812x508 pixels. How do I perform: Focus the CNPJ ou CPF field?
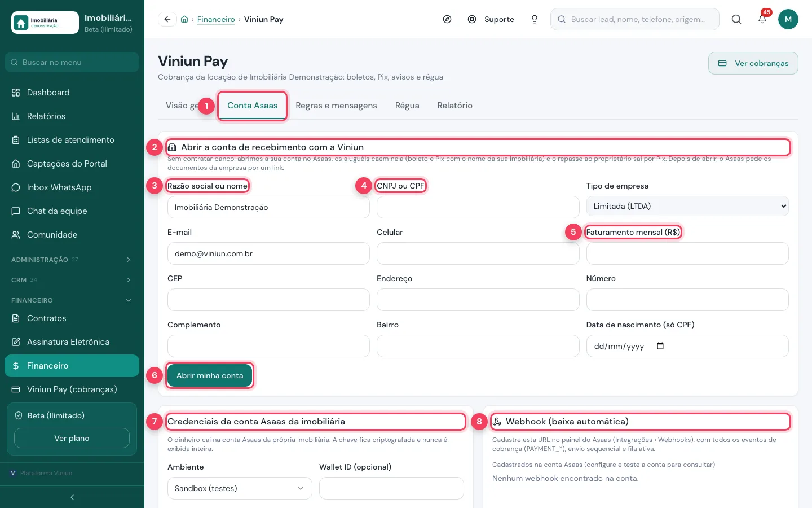(478, 207)
